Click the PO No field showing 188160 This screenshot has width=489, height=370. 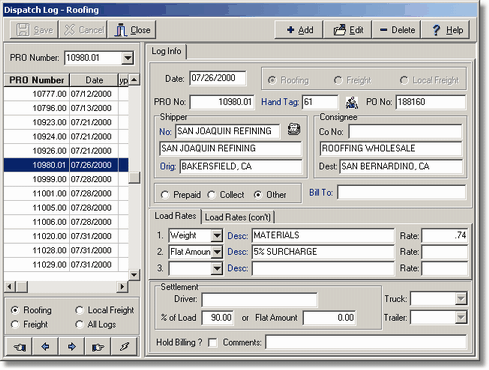(x=430, y=102)
